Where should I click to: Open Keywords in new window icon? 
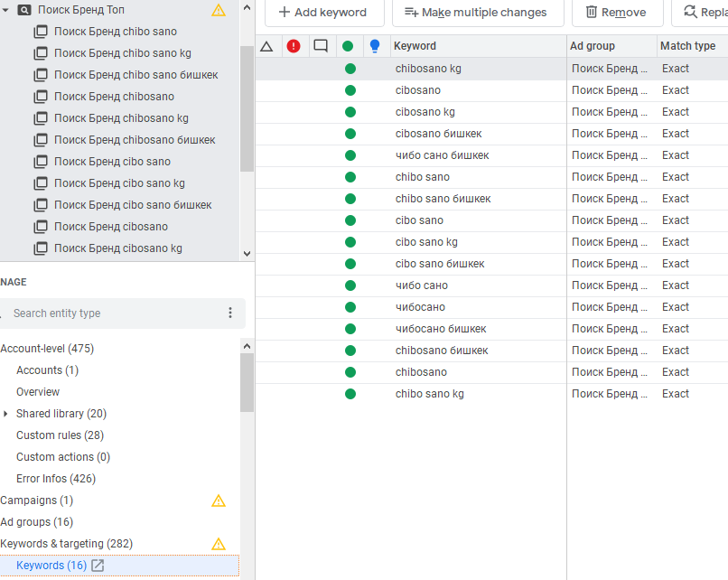[x=98, y=566]
